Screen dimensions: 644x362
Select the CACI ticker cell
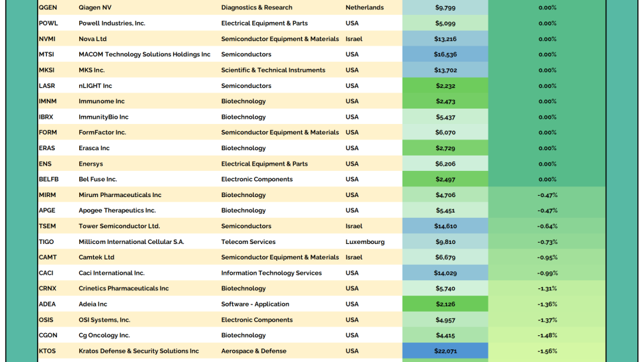click(46, 273)
